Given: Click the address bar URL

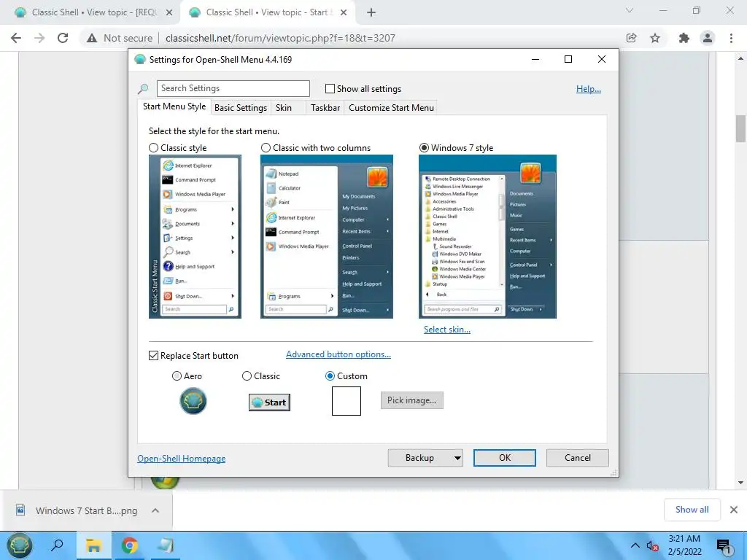Looking at the screenshot, I should tap(280, 38).
